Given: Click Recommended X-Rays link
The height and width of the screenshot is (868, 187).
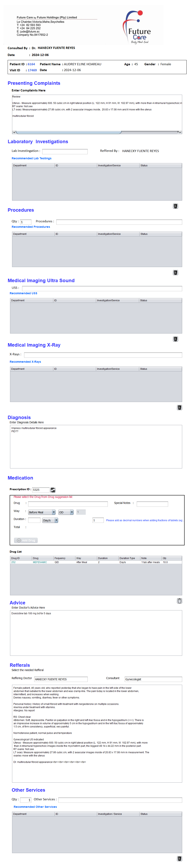Looking at the screenshot, I should pyautogui.click(x=25, y=361).
